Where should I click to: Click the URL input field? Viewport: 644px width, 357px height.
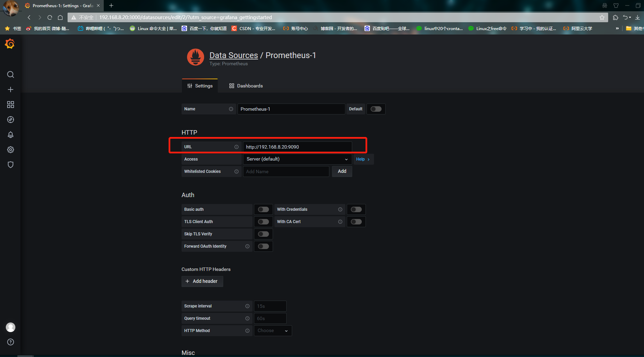coord(297,147)
